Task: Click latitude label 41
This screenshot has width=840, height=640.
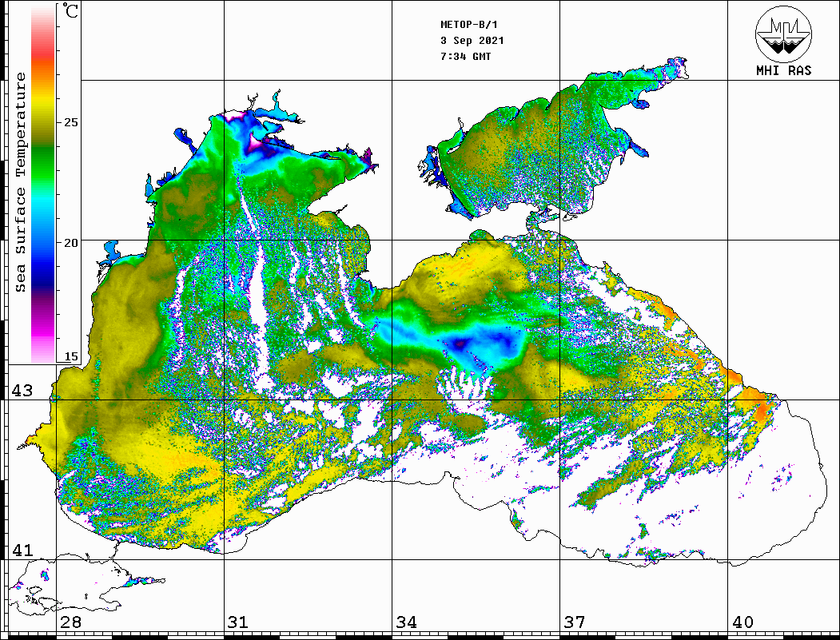Action: click(22, 550)
